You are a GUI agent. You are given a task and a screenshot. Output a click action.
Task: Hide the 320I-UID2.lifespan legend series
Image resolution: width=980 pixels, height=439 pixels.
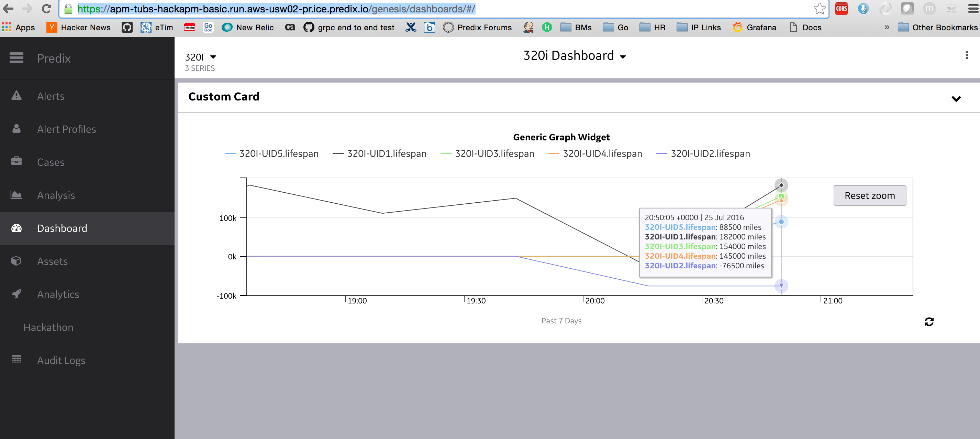coord(710,153)
